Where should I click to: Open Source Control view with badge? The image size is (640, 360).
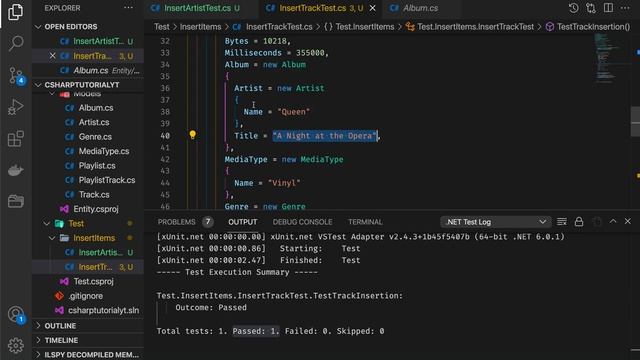pos(16,76)
